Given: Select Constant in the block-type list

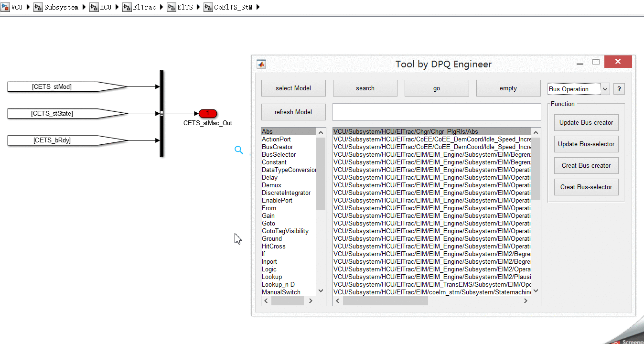Looking at the screenshot, I should [x=289, y=162].
